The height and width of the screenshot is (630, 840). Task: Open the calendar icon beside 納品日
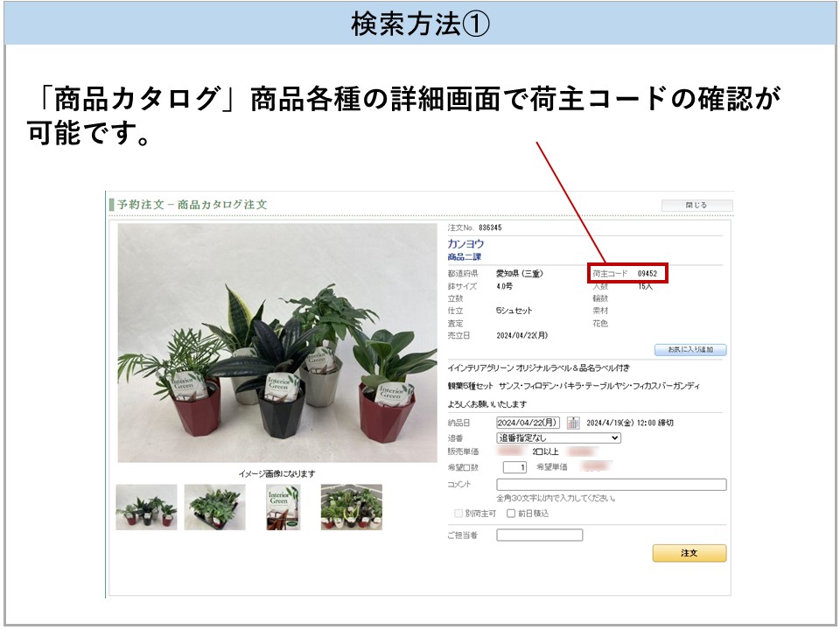coord(573,423)
